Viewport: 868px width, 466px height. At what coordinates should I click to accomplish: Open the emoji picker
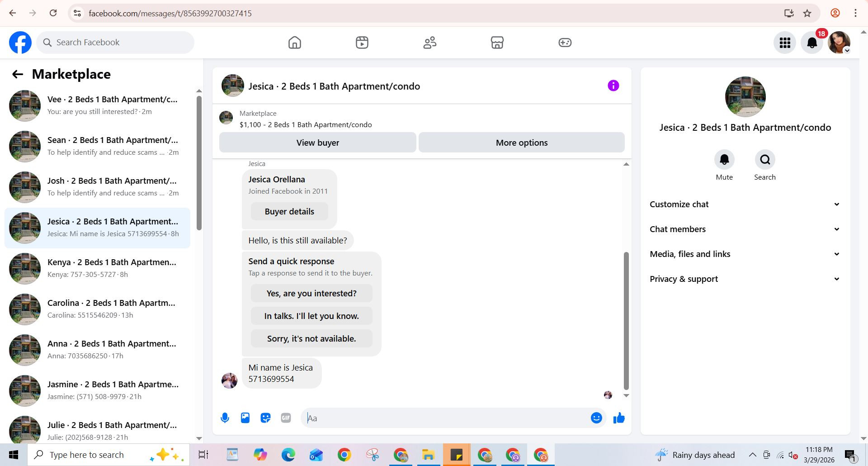[x=596, y=418]
